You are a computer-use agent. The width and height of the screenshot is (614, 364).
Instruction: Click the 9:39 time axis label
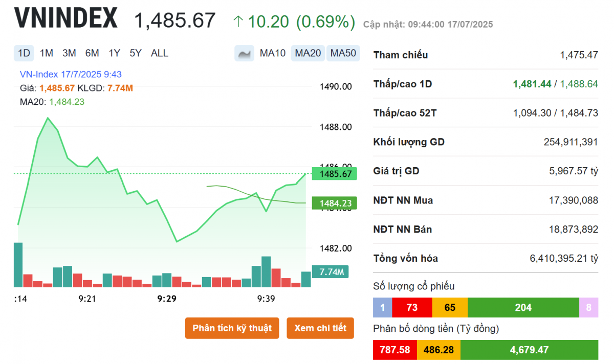[x=266, y=299]
